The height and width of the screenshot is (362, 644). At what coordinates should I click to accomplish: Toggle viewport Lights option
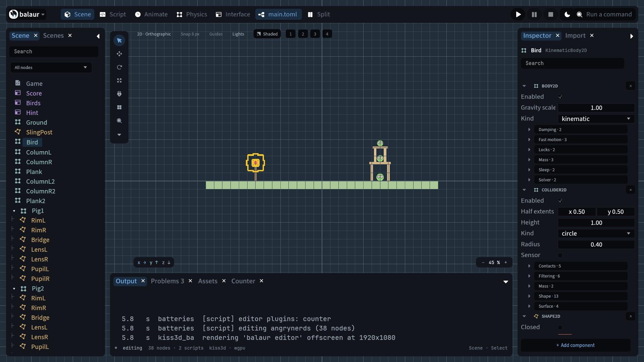click(238, 34)
